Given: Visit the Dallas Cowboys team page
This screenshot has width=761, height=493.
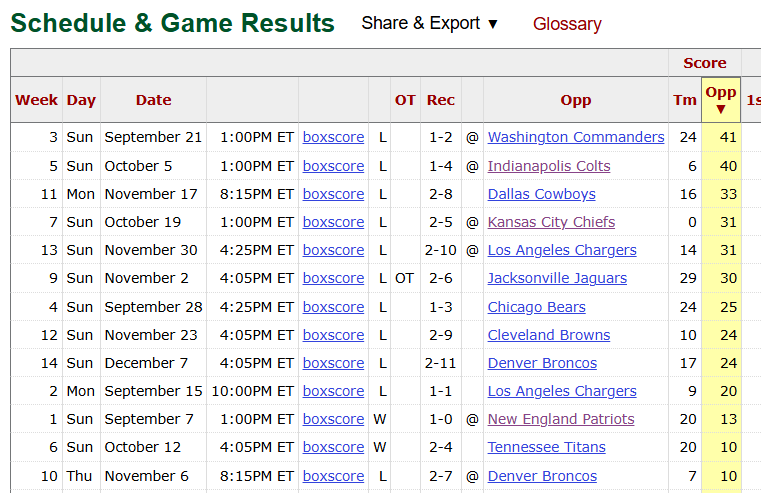Looking at the screenshot, I should (542, 194).
